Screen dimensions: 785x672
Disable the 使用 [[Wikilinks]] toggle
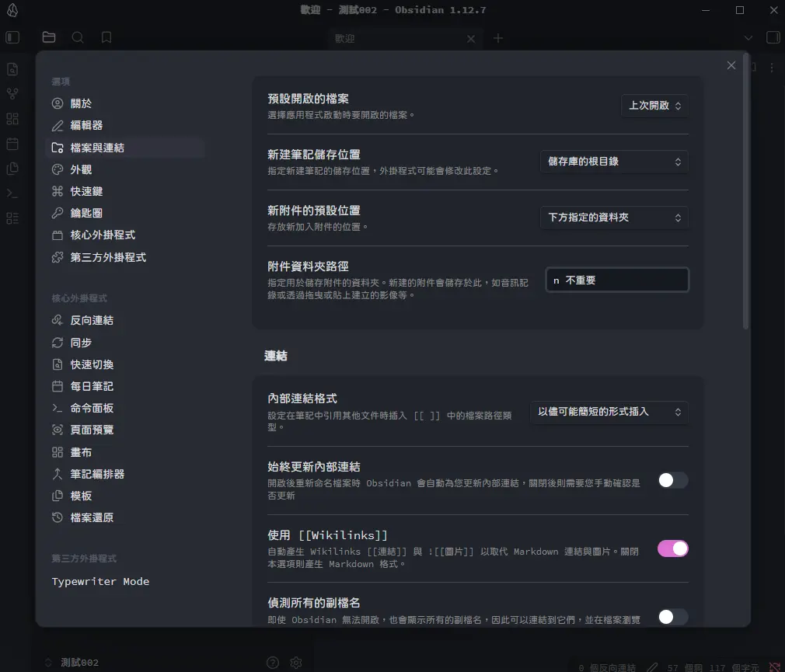coord(672,548)
